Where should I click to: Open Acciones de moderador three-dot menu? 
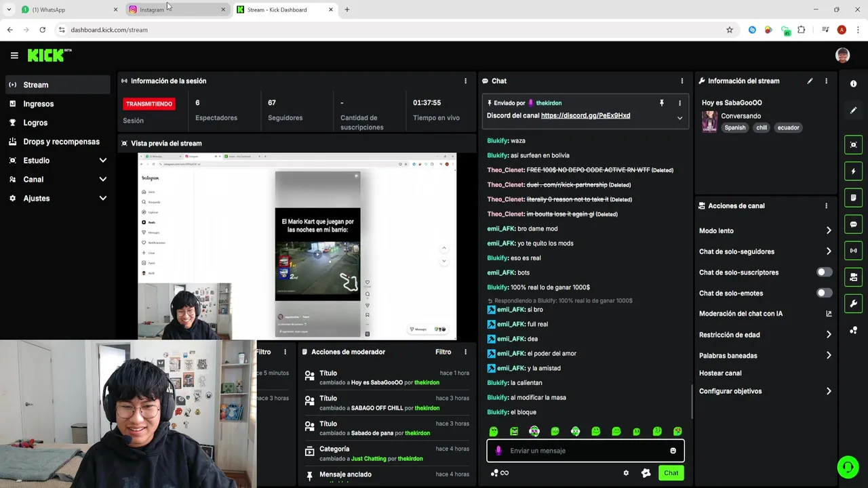(x=465, y=352)
